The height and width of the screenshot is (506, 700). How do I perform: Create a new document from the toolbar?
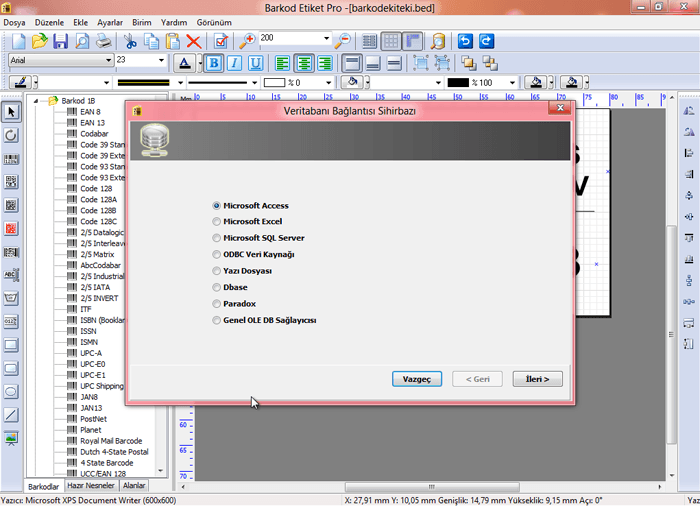(x=19, y=41)
